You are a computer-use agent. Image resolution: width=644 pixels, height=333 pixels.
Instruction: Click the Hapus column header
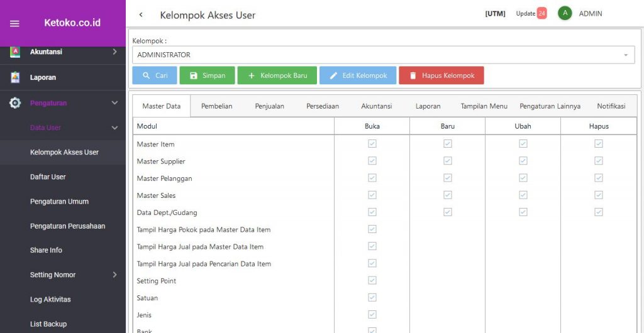point(599,126)
